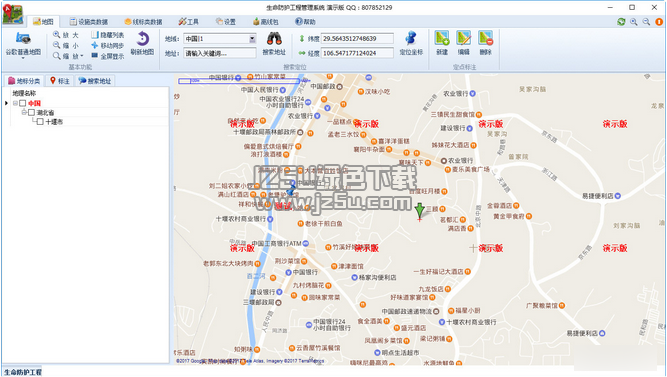Click the 地址 keyword input field
667x377 pixels.
[220, 53]
